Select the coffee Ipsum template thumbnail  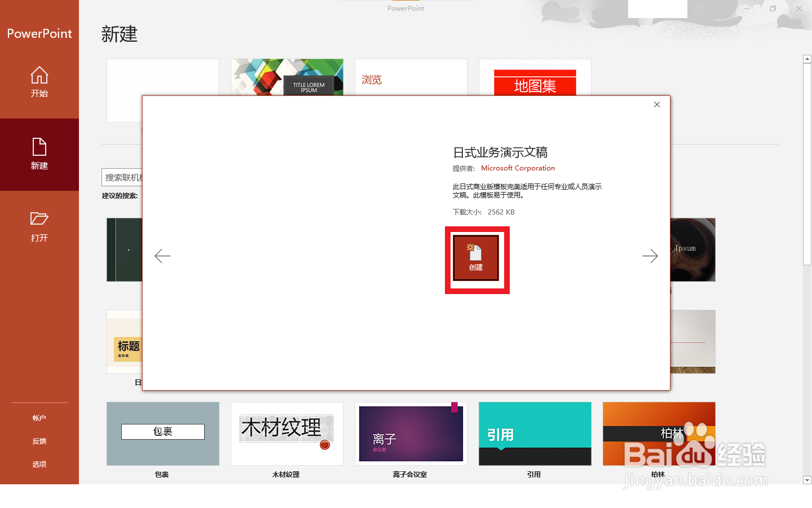[693, 249]
